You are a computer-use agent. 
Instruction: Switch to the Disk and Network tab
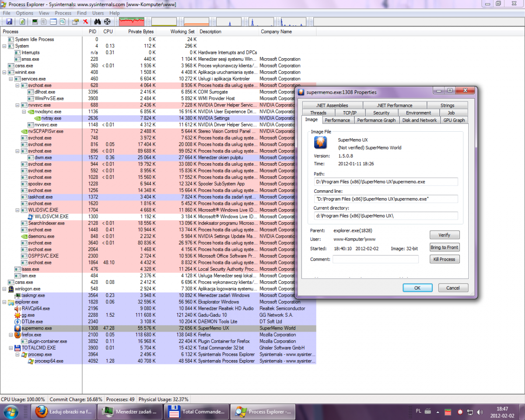point(420,120)
